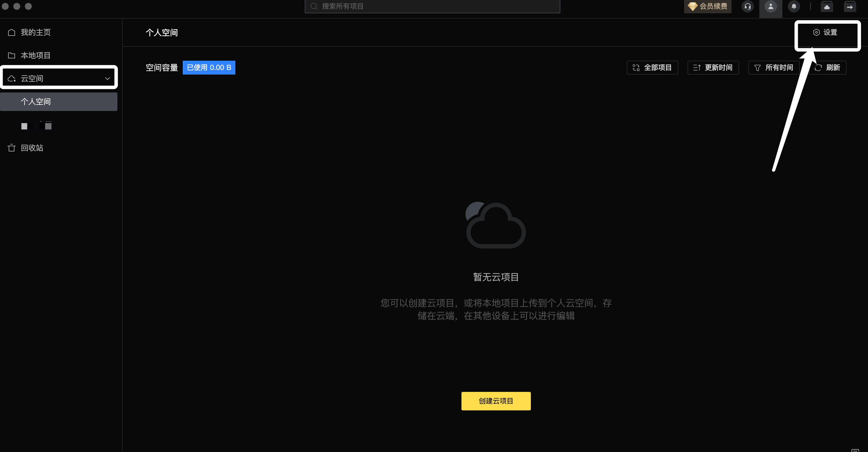The image size is (868, 452).
Task: Click the 搜索所有项目 search field
Action: click(432, 6)
